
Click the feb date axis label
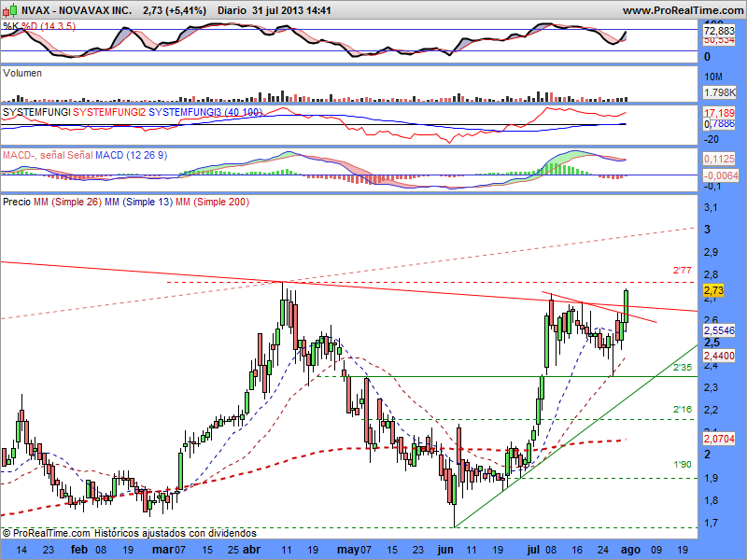[x=79, y=550]
